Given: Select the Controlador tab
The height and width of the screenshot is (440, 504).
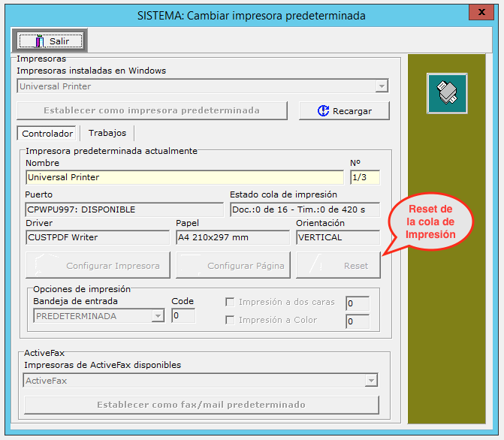Looking at the screenshot, I should point(47,134).
